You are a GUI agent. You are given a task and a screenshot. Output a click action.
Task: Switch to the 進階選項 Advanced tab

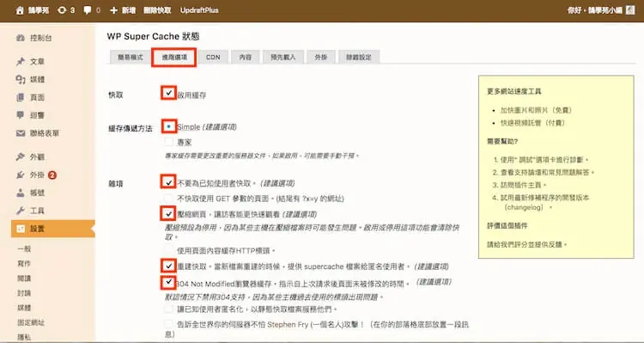(x=174, y=58)
